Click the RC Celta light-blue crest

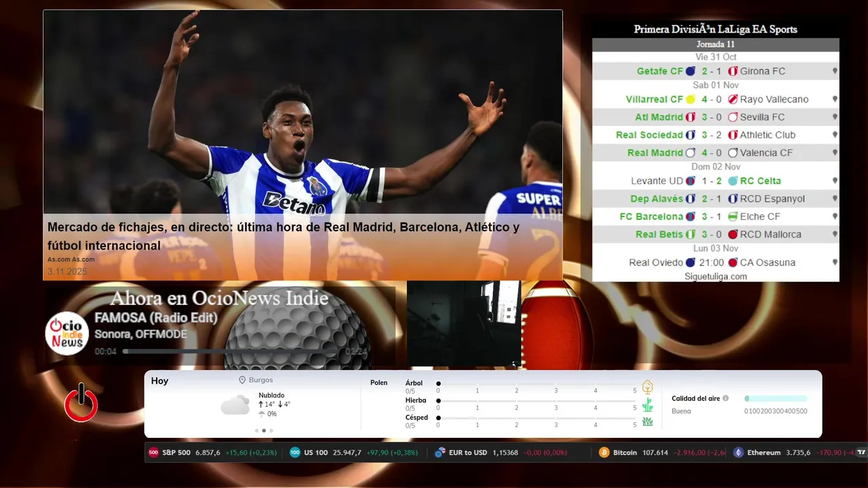click(733, 181)
